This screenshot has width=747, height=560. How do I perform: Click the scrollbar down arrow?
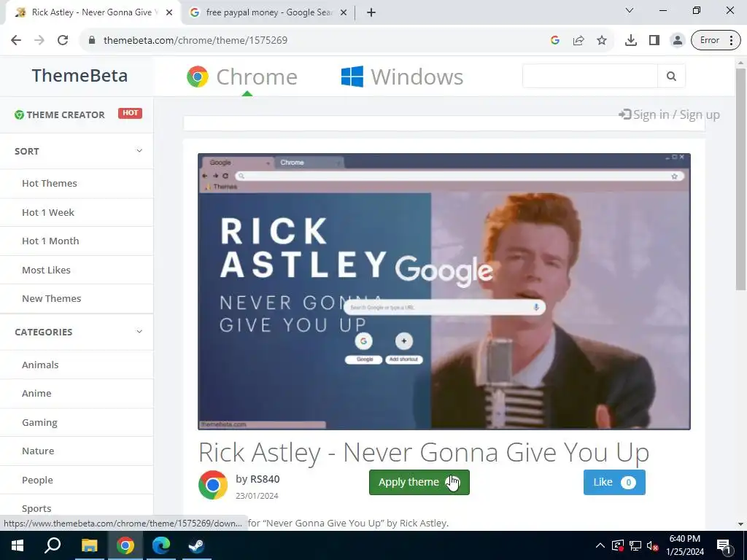click(740, 524)
